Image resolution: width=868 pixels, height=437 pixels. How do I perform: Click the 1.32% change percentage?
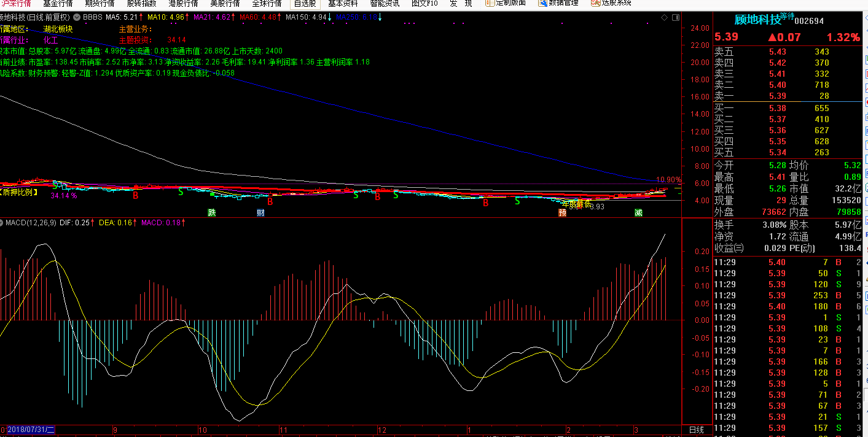click(x=843, y=37)
